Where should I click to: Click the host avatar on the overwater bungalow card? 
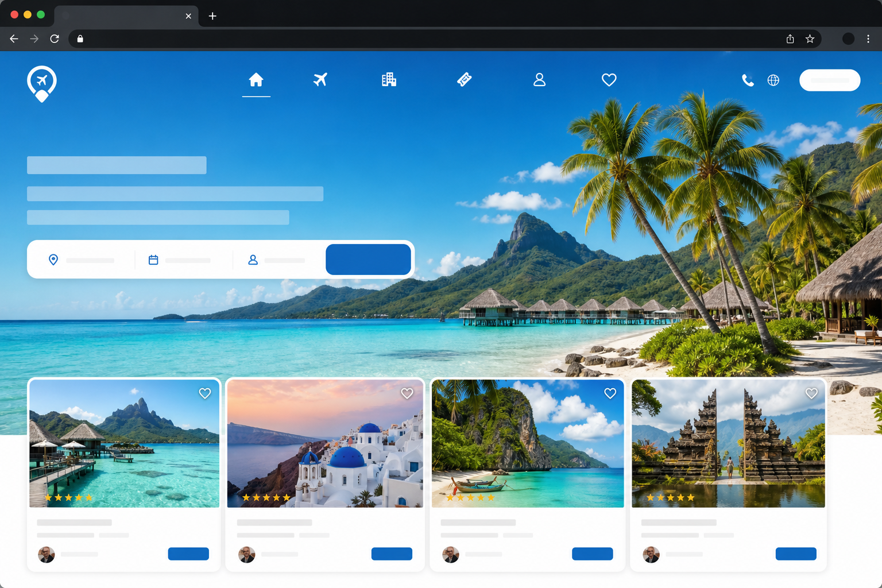(47, 555)
